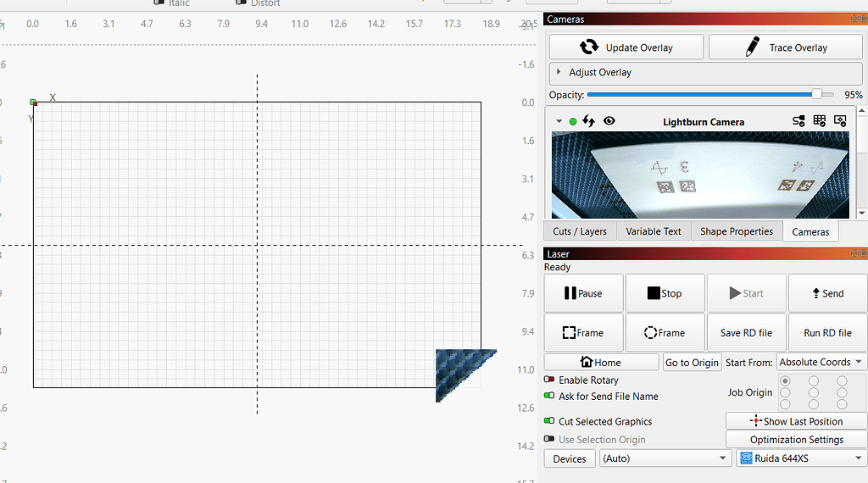This screenshot has height=483, width=868.
Task: Open the (Auto) port dropdown
Action: click(665, 458)
